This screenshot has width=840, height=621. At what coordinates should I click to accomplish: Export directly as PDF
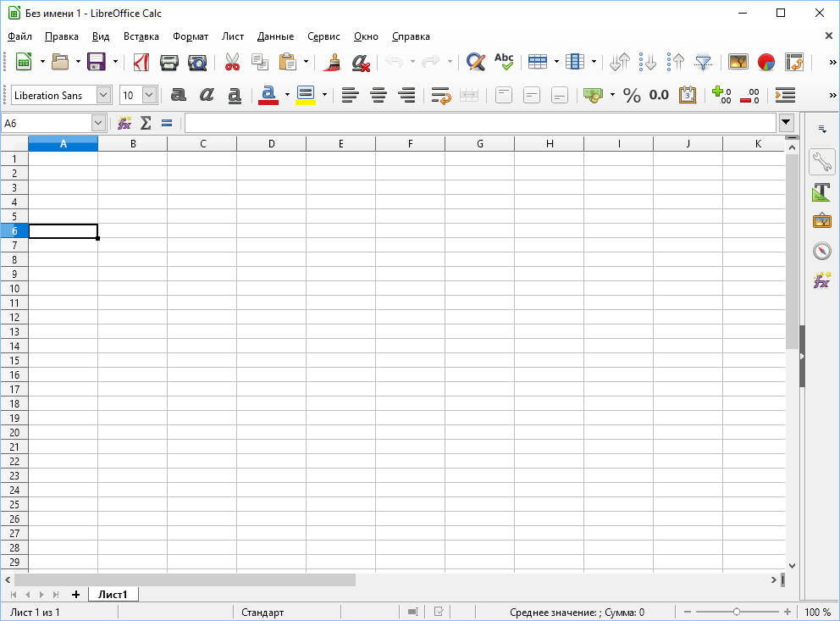pos(141,62)
